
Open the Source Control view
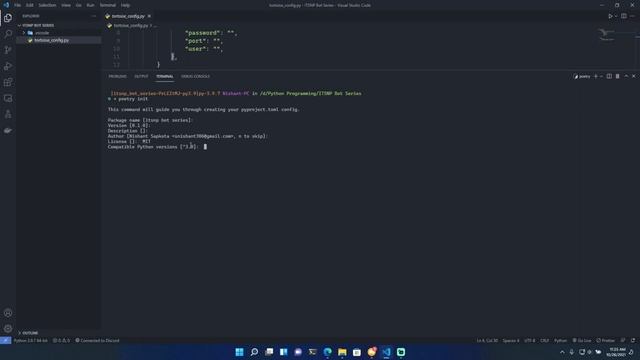click(x=8, y=50)
